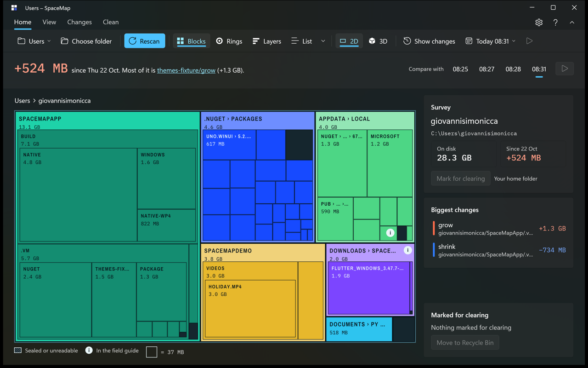This screenshot has width=588, height=368.
Task: Click Choose folder
Action: [86, 41]
